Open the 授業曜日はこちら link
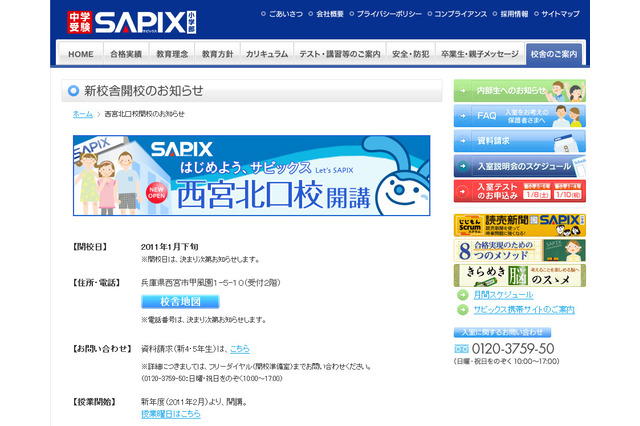The image size is (640, 426). point(171,414)
